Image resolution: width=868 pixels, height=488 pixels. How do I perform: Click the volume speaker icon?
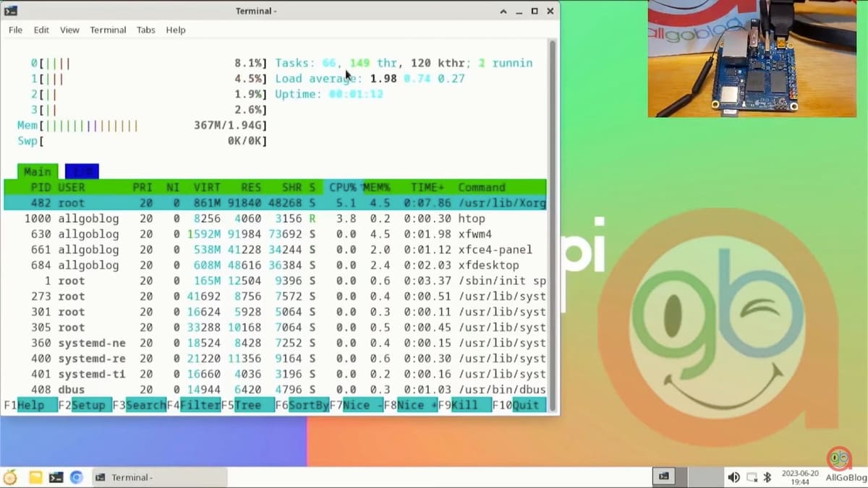click(x=733, y=477)
